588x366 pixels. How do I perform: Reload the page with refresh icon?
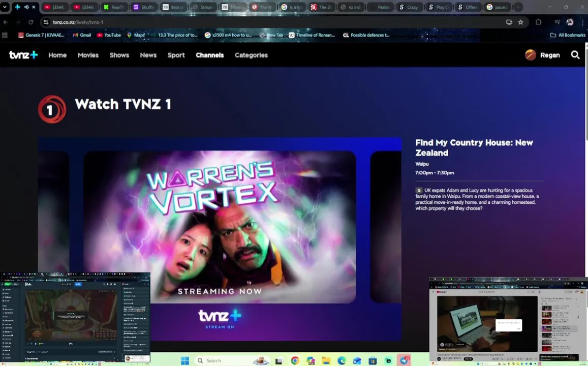(31, 22)
